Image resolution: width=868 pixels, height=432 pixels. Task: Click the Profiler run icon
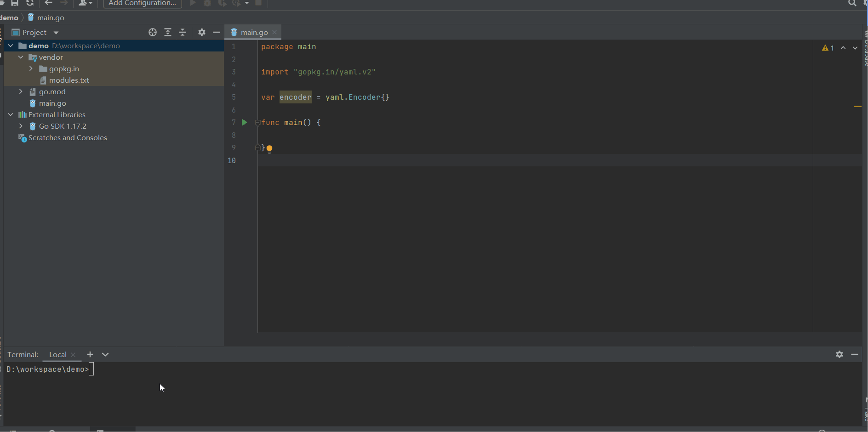pyautogui.click(x=236, y=3)
